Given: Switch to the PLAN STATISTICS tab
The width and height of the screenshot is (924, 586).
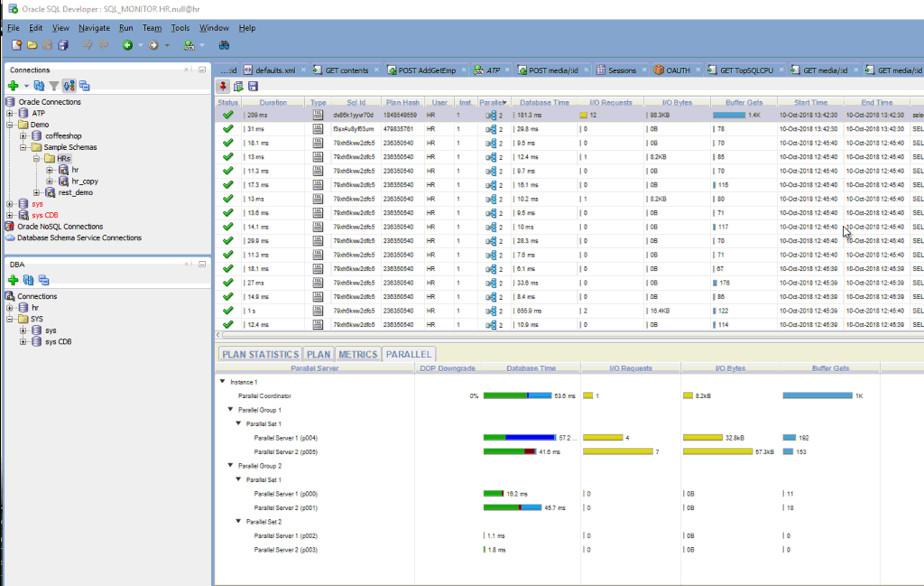Looking at the screenshot, I should tap(260, 354).
